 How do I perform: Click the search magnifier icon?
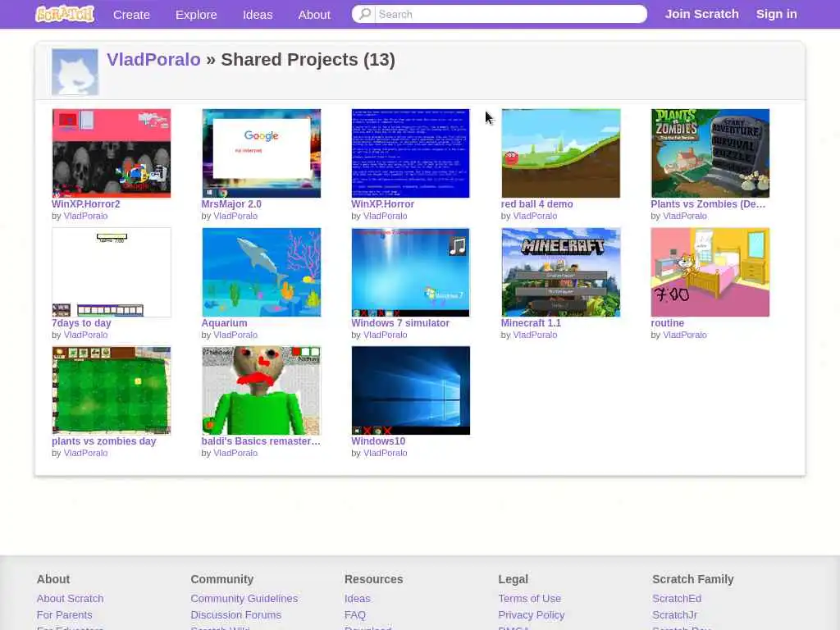[x=364, y=14]
